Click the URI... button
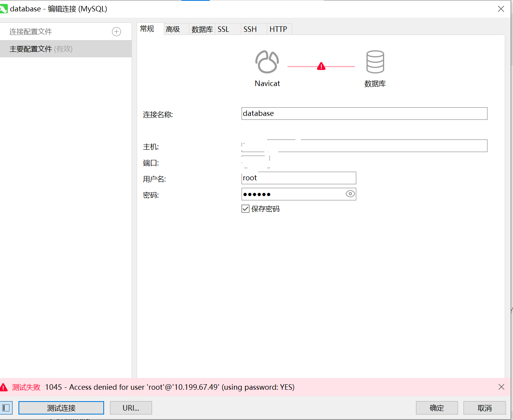Viewport: 513px width, 420px height. tap(131, 408)
